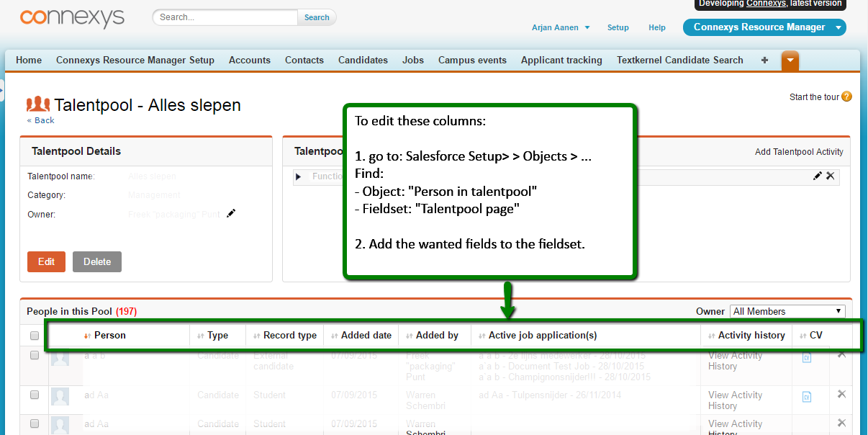868x435 pixels.
Task: Open the Jobs tab
Action: [x=413, y=60]
